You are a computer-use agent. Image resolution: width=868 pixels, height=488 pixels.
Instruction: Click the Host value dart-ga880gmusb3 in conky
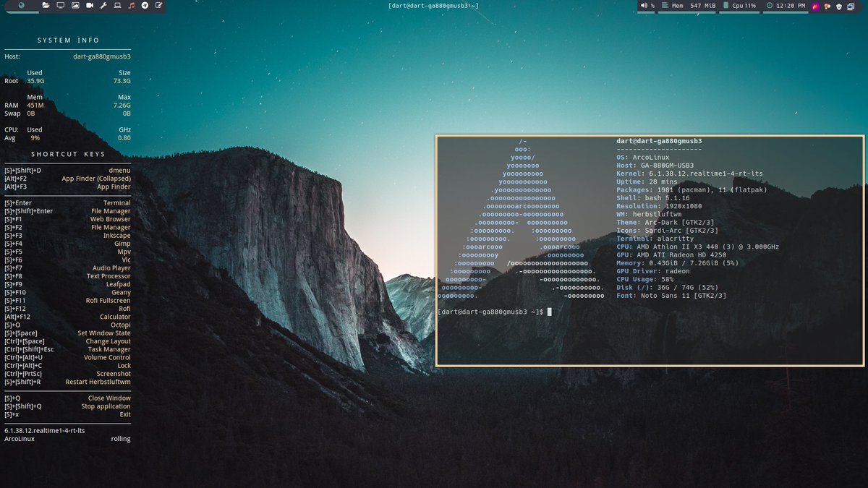pos(102,56)
